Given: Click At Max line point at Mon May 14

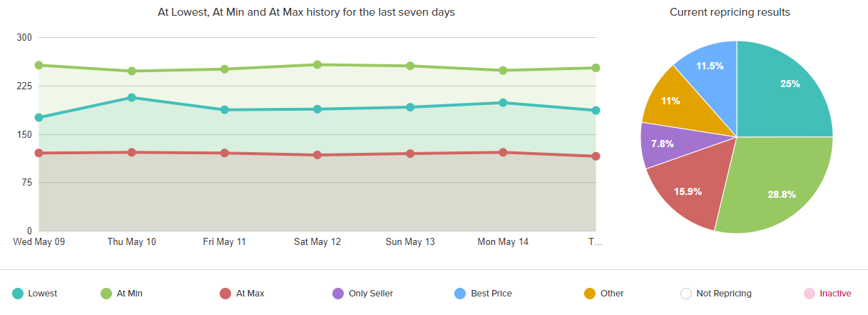Looking at the screenshot, I should [x=503, y=152].
